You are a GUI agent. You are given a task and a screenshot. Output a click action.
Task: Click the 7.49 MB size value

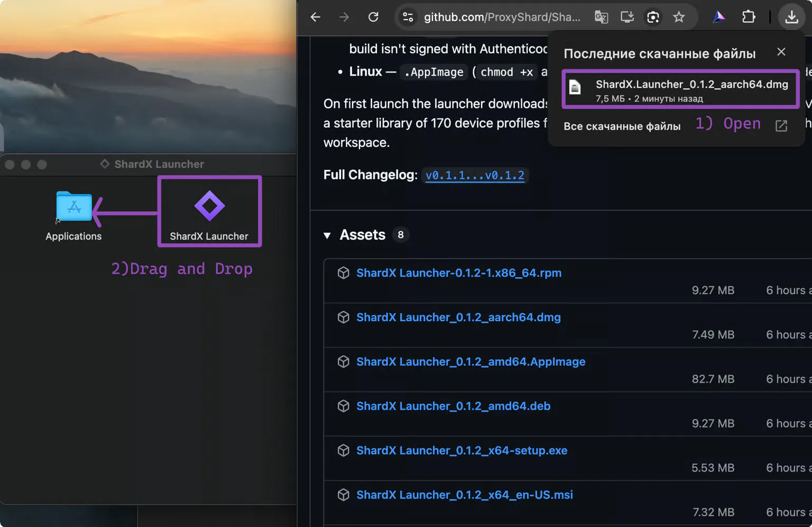tap(713, 335)
